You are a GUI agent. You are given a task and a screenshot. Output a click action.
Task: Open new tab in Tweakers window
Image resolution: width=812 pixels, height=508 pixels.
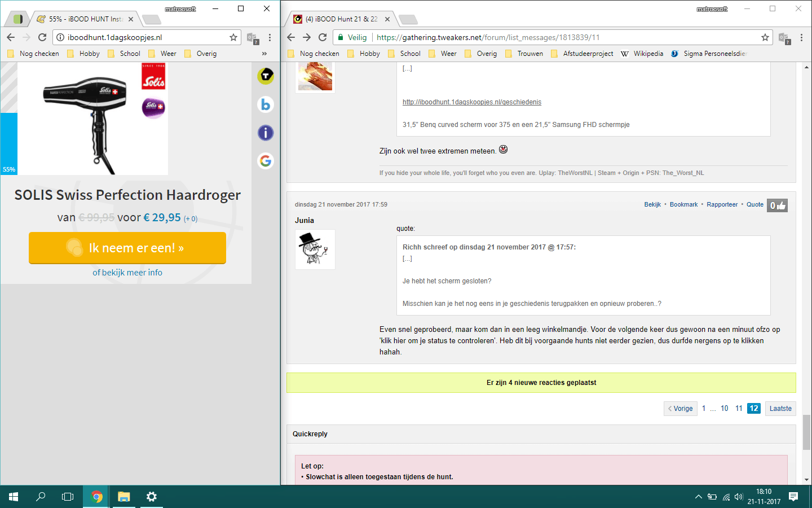tap(408, 20)
